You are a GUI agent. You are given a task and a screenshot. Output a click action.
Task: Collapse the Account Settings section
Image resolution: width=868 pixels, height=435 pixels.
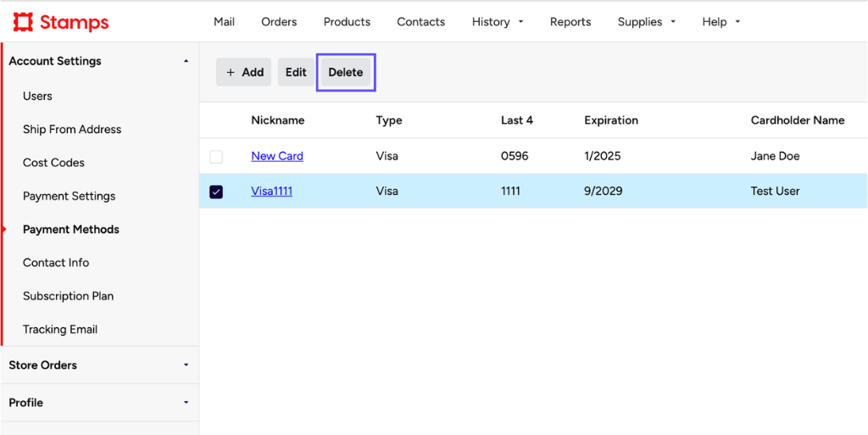pyautogui.click(x=100, y=61)
